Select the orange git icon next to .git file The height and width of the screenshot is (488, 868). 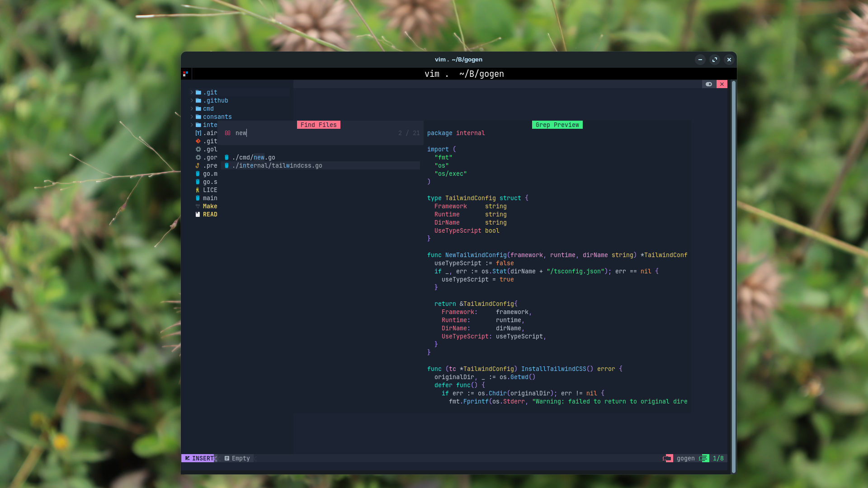198,141
